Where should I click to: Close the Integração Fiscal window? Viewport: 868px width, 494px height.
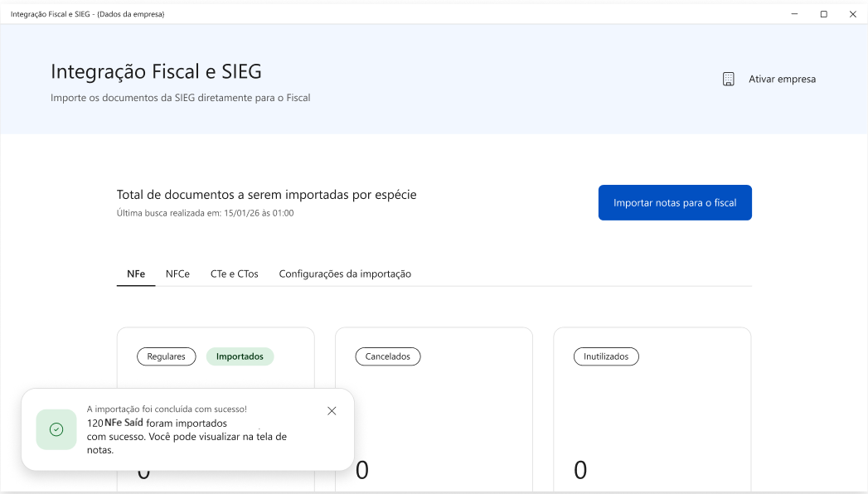pyautogui.click(x=852, y=14)
